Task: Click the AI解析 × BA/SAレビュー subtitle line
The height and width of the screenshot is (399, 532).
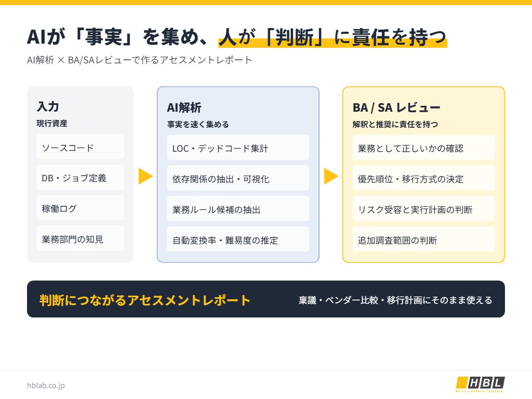Action: pyautogui.click(x=139, y=60)
